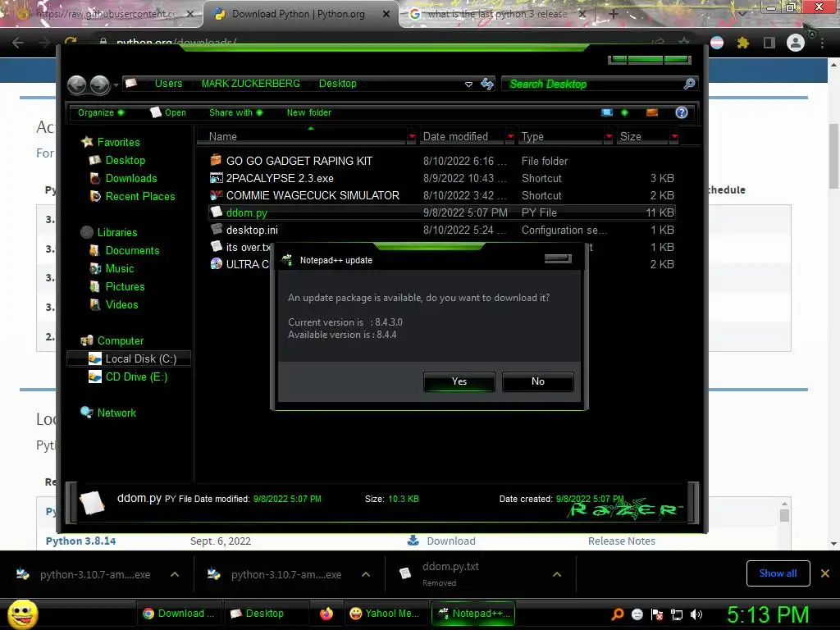
Task: Open recent locations dropdown beside forward arrow
Action: coord(116,85)
